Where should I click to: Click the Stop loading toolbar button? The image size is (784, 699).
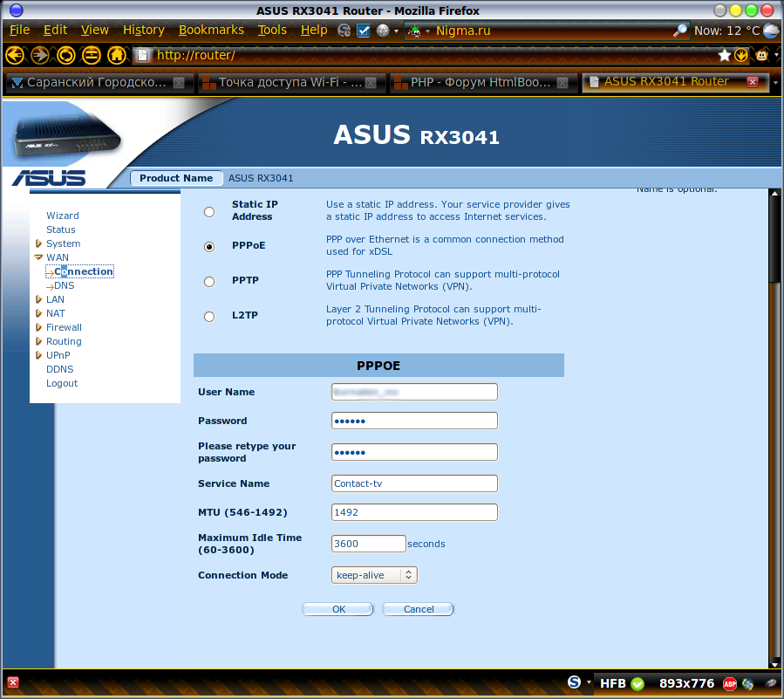coord(92,55)
